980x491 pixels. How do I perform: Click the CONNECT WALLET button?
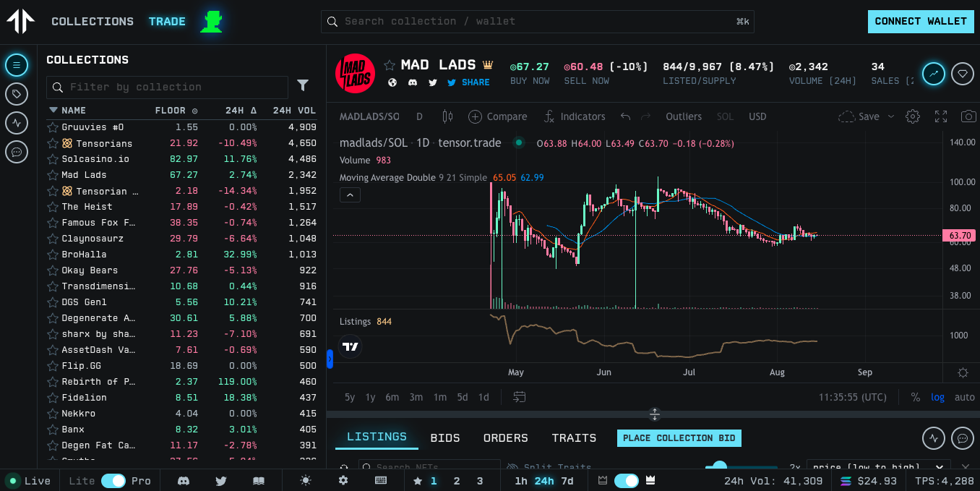pos(920,22)
